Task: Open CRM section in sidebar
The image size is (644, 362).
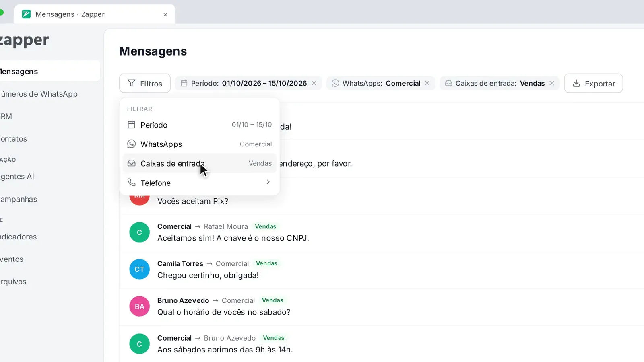Action: point(49,116)
